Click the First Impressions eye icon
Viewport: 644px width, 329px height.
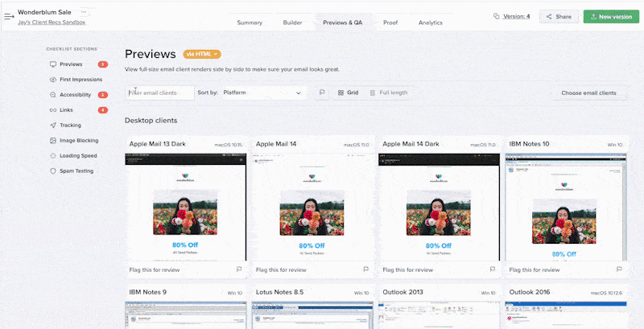(x=53, y=80)
